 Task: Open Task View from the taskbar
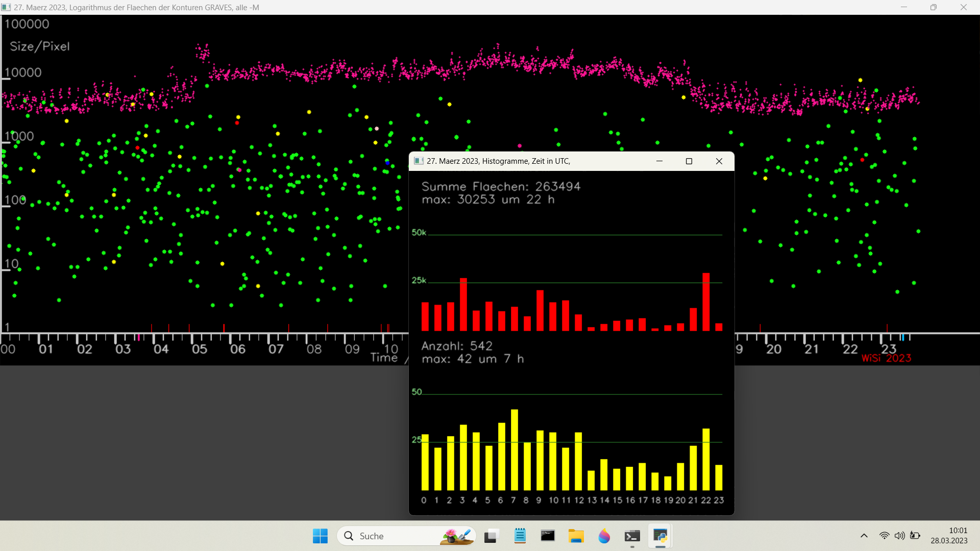(491, 536)
